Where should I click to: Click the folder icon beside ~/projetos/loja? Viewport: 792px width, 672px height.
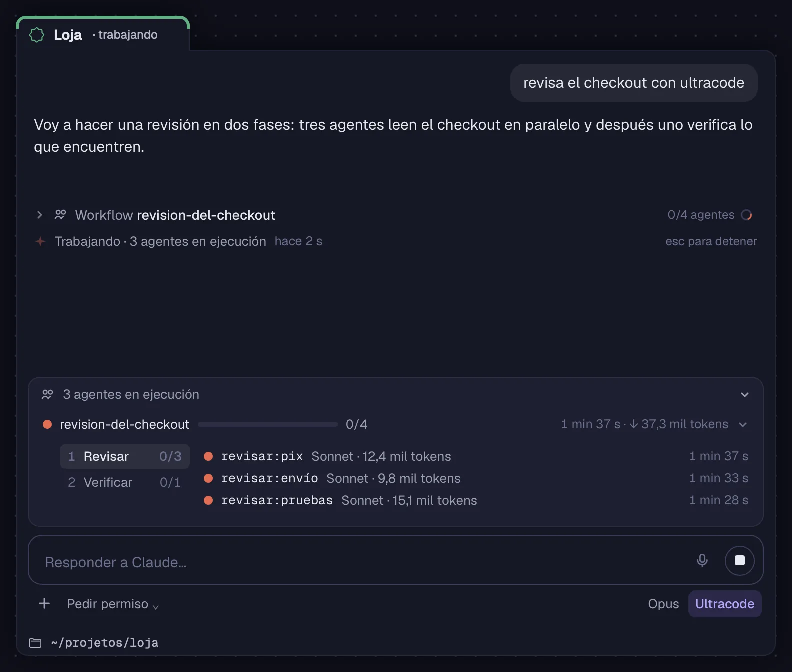pos(35,643)
